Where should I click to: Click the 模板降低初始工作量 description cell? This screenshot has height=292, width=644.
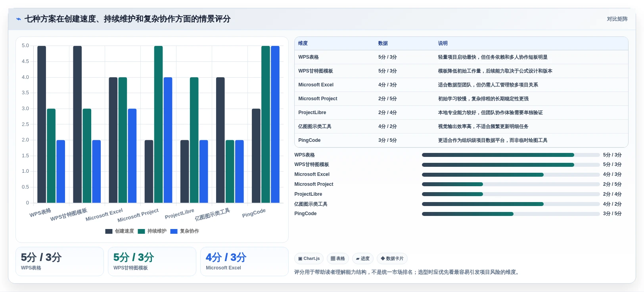(x=495, y=71)
